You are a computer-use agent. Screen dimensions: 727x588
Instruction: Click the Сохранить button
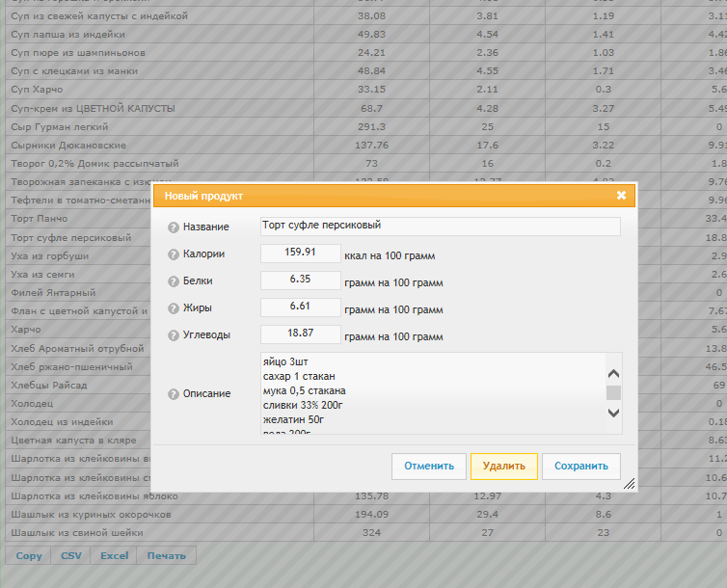[581, 467]
